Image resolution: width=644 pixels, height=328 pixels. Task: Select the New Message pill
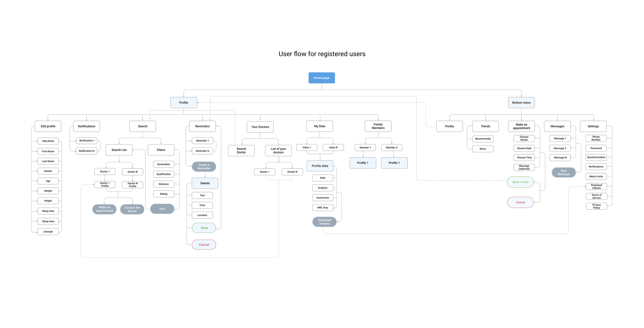[563, 173]
